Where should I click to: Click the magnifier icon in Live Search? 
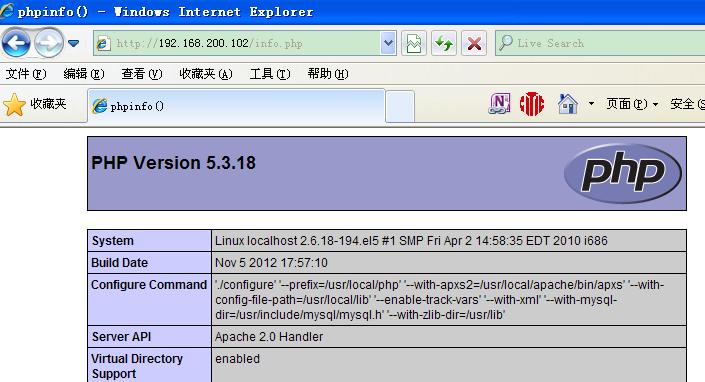tap(506, 43)
